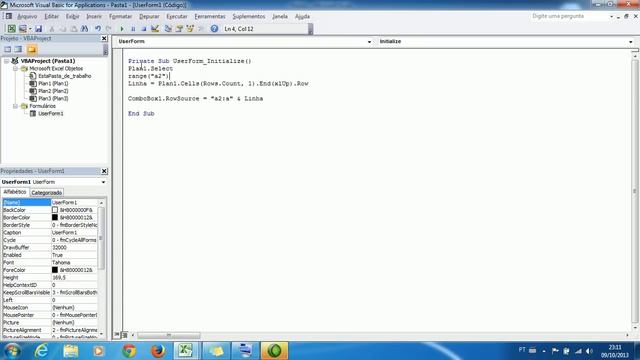Click the Cut scissors icon
This screenshot has width=640, height=360.
pos(52,29)
